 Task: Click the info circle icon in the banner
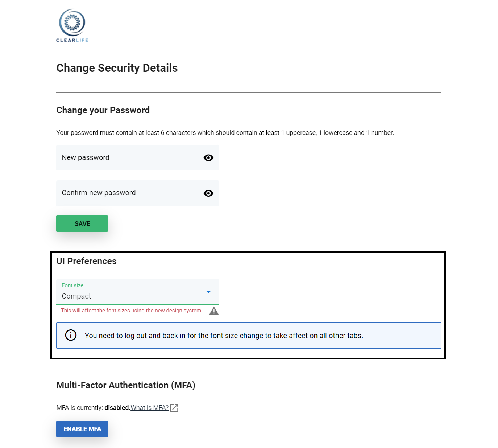click(x=71, y=335)
